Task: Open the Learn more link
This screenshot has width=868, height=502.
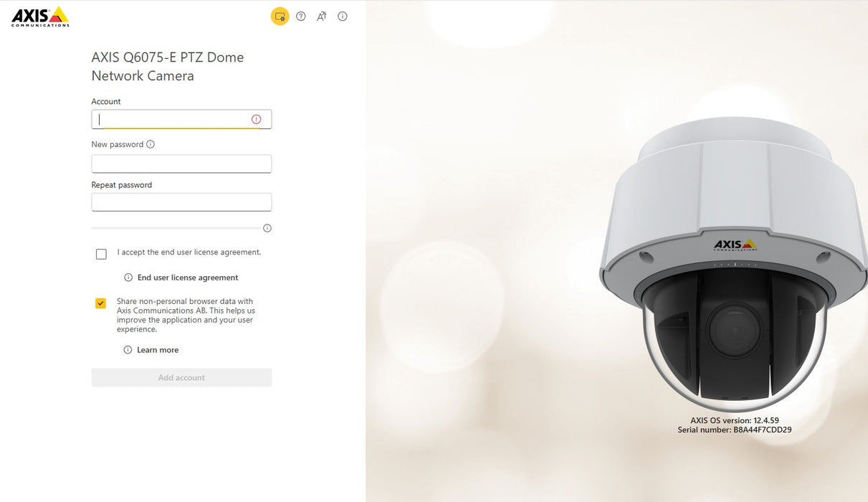Action: pos(158,350)
